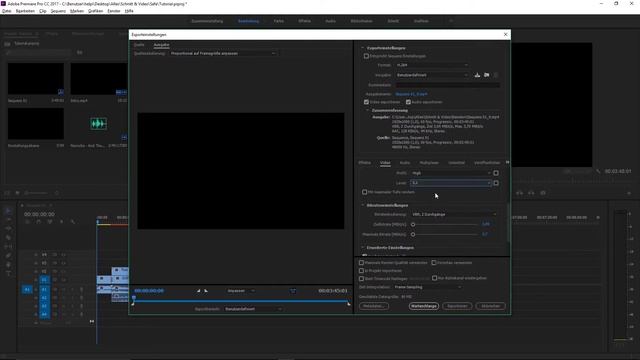This screenshot has height=360, width=640.
Task: Enable 'Vorschau verwenden' checkbox
Action: point(433,263)
